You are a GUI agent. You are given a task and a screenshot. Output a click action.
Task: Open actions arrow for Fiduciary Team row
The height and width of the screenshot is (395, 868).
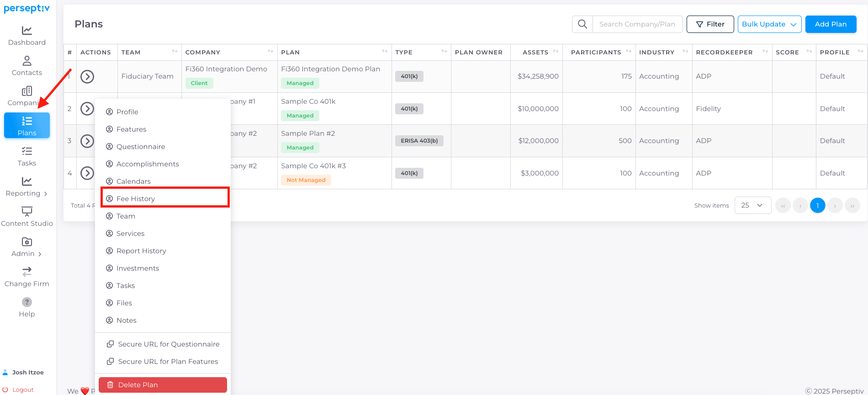(87, 76)
